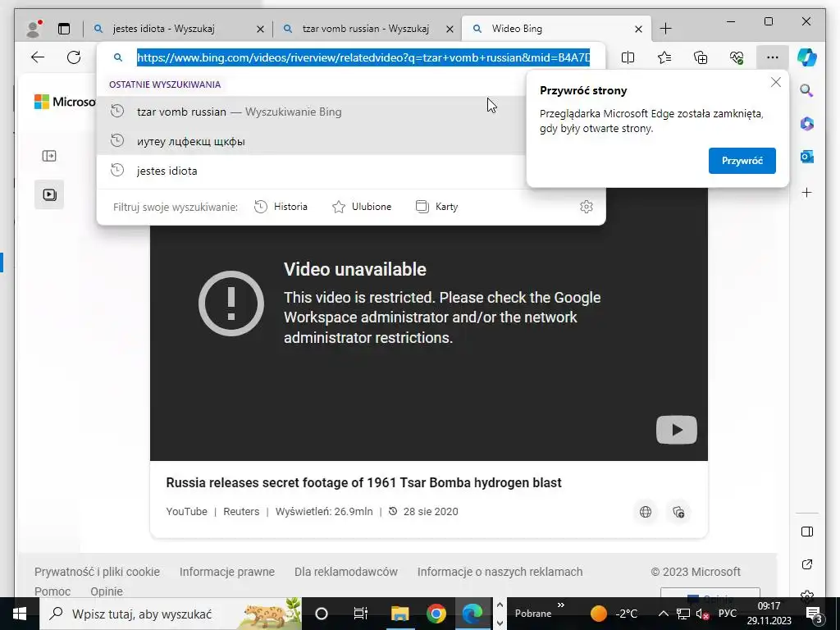
Task: Open Microsoft 365 sidebar icon
Action: 807,124
